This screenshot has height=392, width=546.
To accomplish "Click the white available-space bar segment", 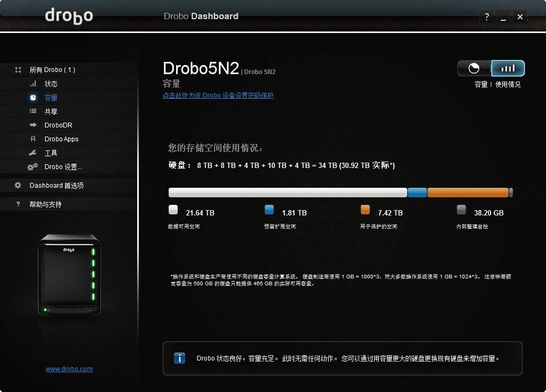I will [x=288, y=193].
